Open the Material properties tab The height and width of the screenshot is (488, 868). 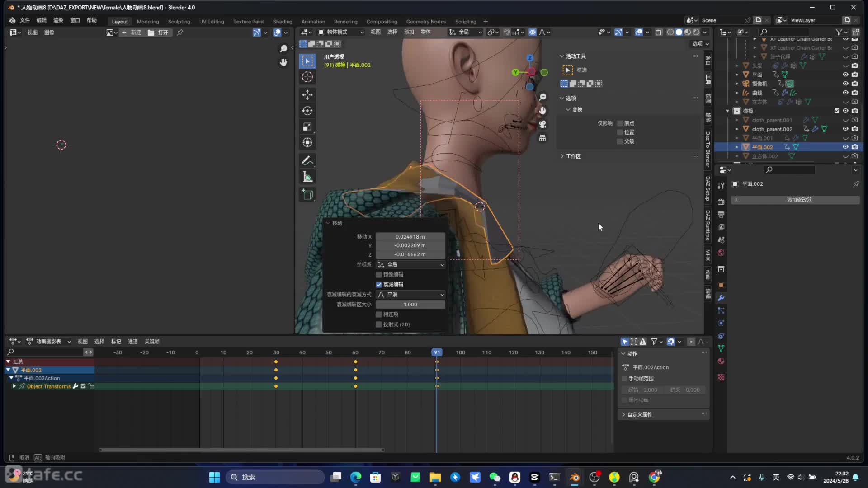pos(721,361)
